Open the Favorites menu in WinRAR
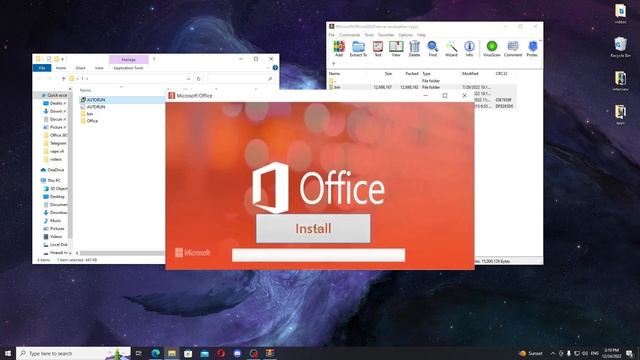The image size is (640, 360). pos(386,35)
